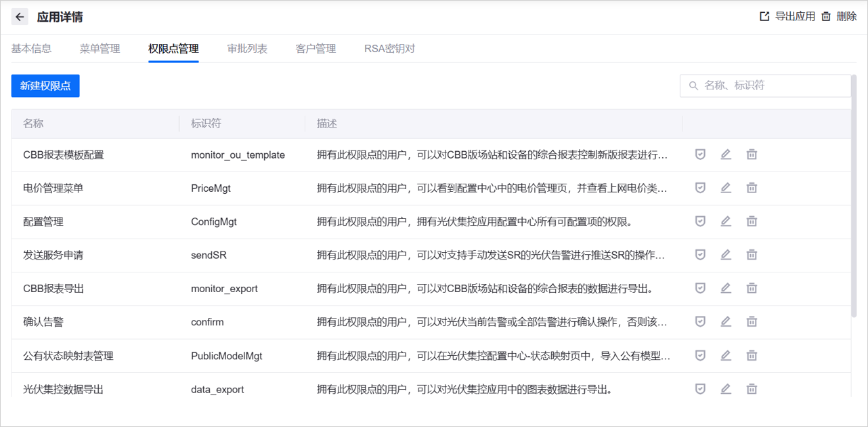
Task: Edit the 电价管理菜单 permission entry
Action: [x=726, y=188]
